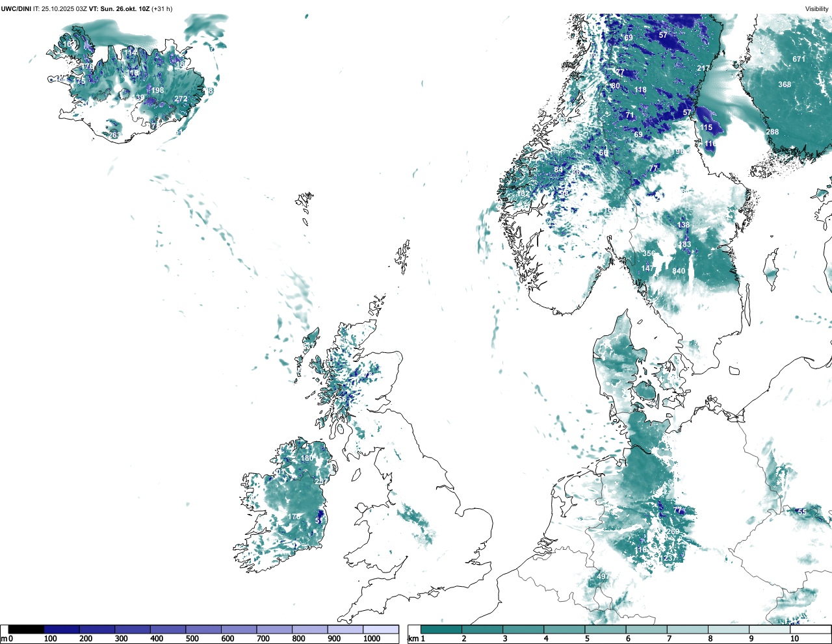
Task: Click the '10' tick label on km scale
Action: (x=794, y=639)
